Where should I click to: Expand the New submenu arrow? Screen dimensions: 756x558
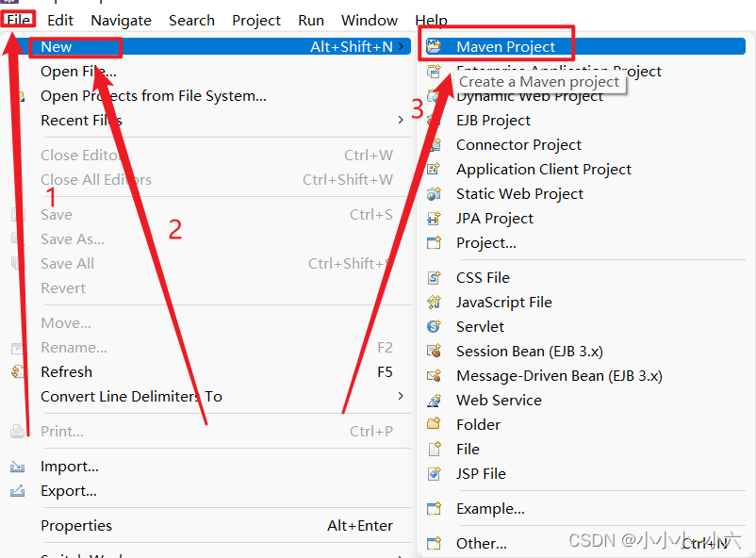(x=401, y=47)
